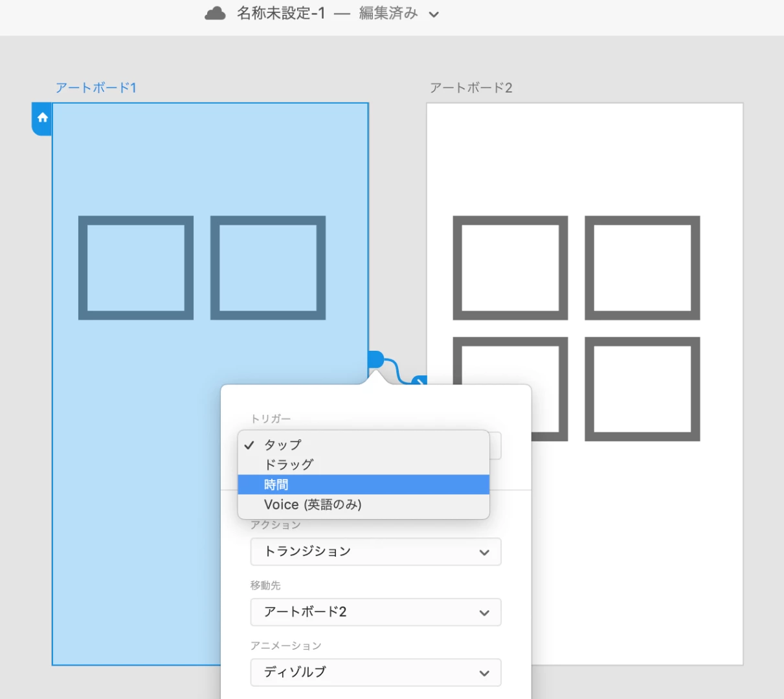Click the home artboard icon on アートボード1
Screen dimensions: 784x699
pyautogui.click(x=42, y=118)
